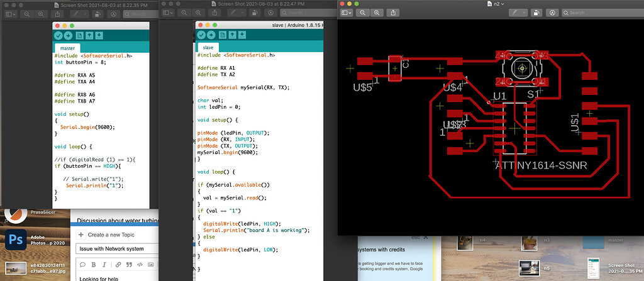The height and width of the screenshot is (281, 644).
Task: Click the New sketch icon in the slave sketch
Action: click(223, 35)
